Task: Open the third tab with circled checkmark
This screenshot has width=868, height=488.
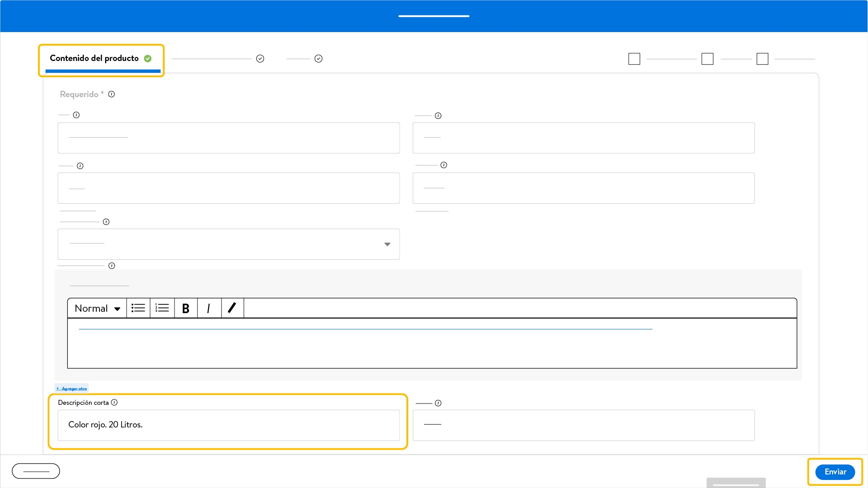Action: click(x=304, y=59)
